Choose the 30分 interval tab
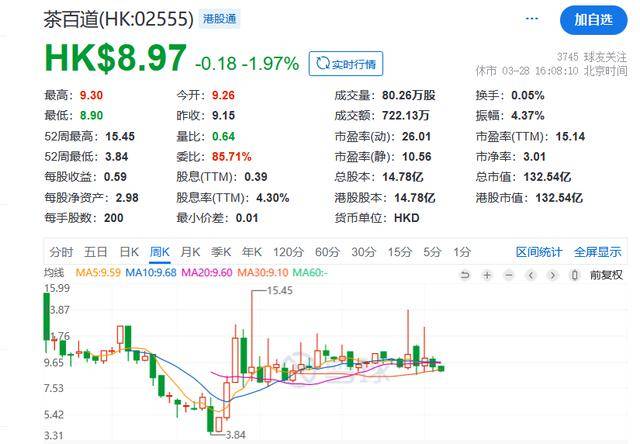The image size is (640, 444). point(363,252)
